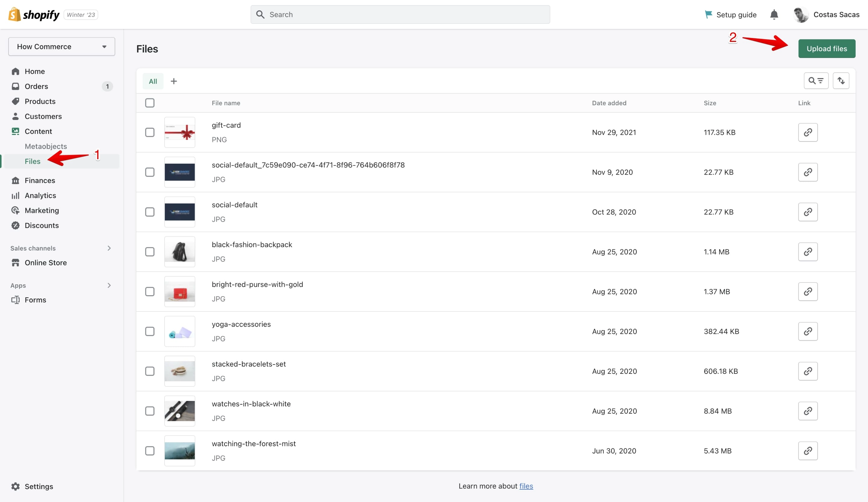Click the Customers person icon

[15, 116]
